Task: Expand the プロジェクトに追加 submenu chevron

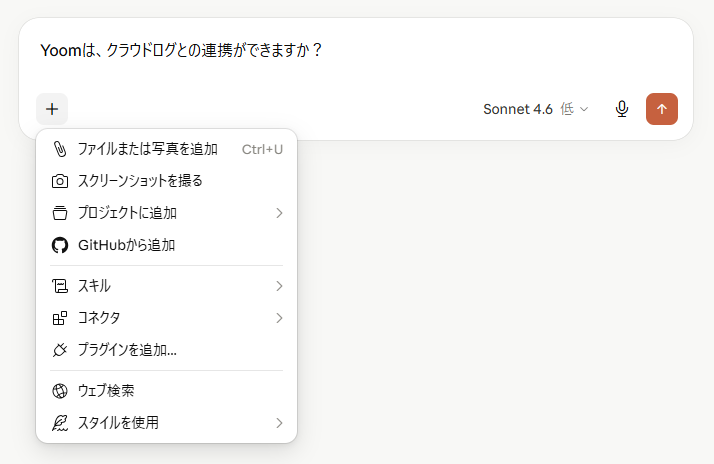Action: tap(279, 213)
